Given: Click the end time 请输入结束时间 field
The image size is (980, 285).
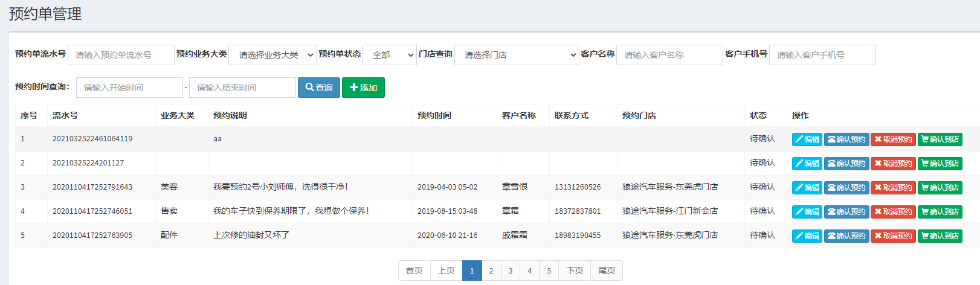Looking at the screenshot, I should tap(242, 88).
